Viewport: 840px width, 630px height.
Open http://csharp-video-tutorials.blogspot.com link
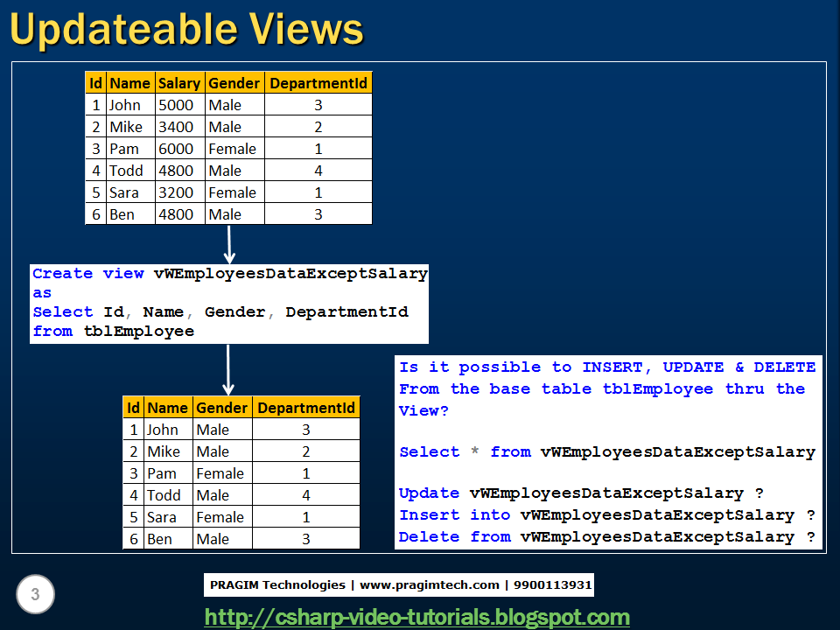[416, 615]
